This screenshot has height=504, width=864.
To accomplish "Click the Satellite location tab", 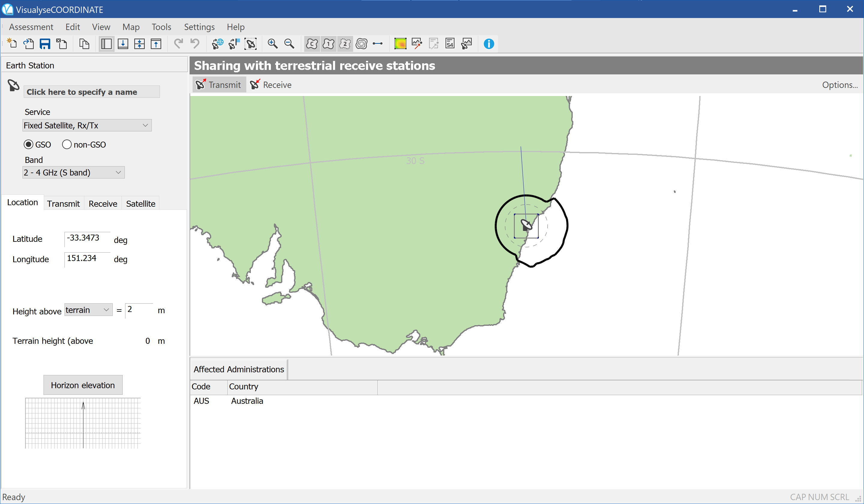I will (x=140, y=203).
